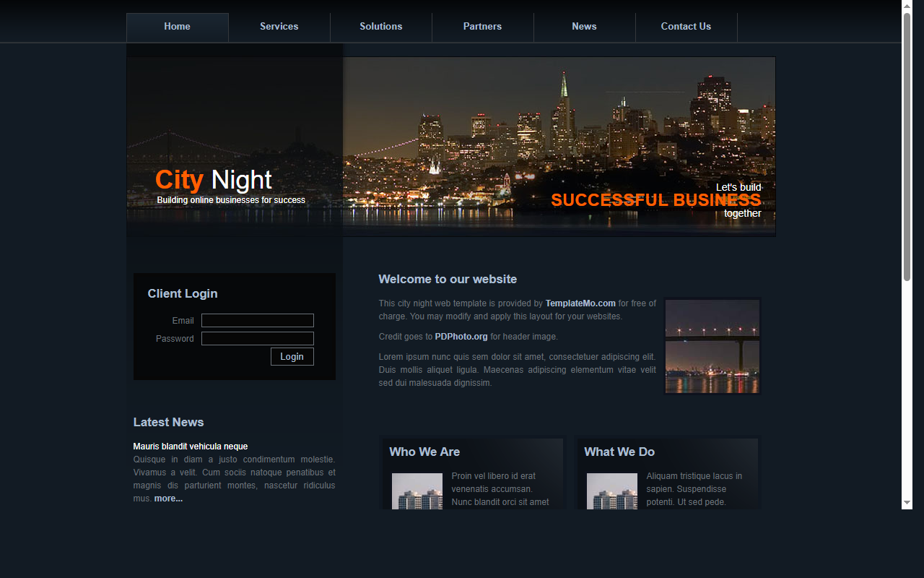Click the scrollbar down arrow
The image size is (924, 578).
[907, 503]
